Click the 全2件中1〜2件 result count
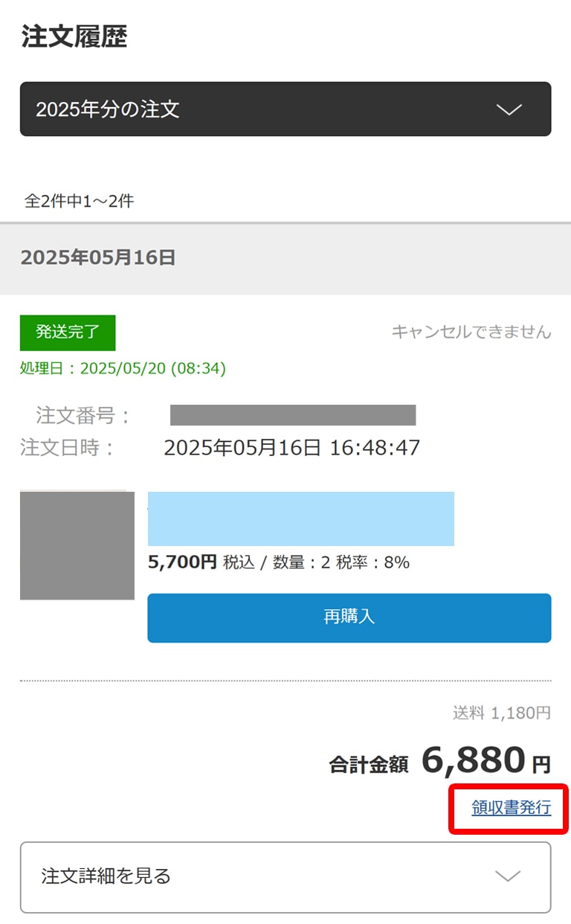571x924 pixels. click(80, 201)
